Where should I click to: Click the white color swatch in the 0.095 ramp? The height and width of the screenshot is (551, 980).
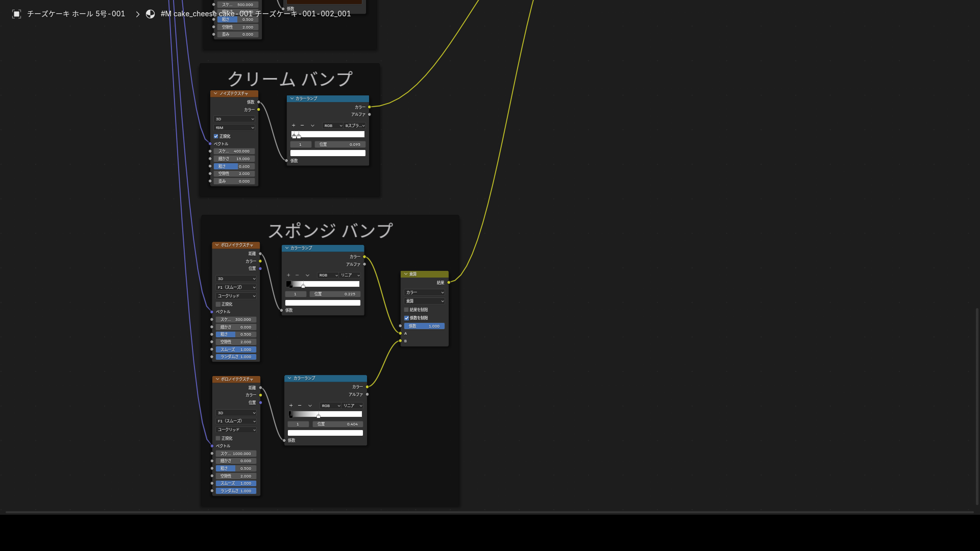[x=328, y=153]
